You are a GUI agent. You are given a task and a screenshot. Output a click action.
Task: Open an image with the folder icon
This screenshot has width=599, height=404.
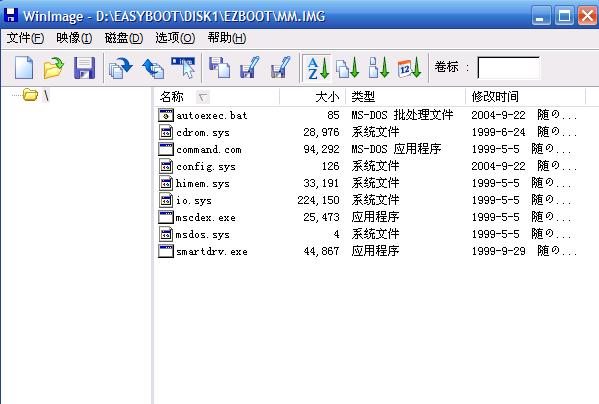(53, 68)
